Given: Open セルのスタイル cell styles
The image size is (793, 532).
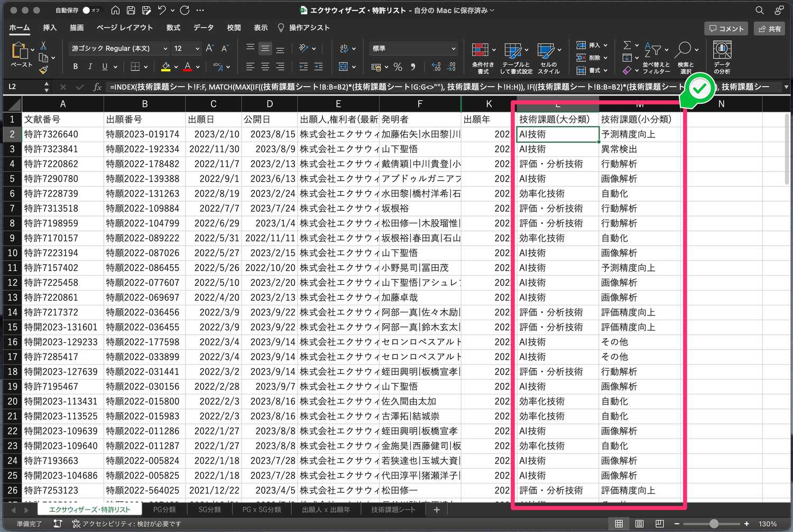Looking at the screenshot, I should (x=549, y=58).
